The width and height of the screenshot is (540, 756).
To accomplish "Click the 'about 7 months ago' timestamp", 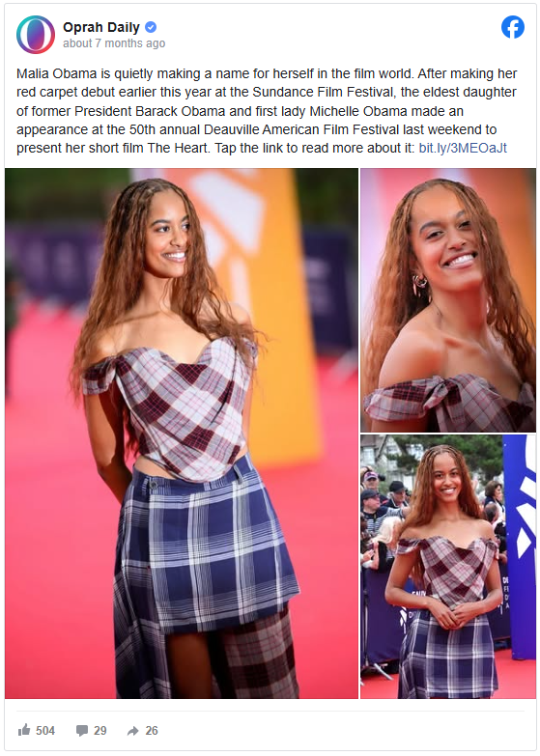I will (x=114, y=43).
